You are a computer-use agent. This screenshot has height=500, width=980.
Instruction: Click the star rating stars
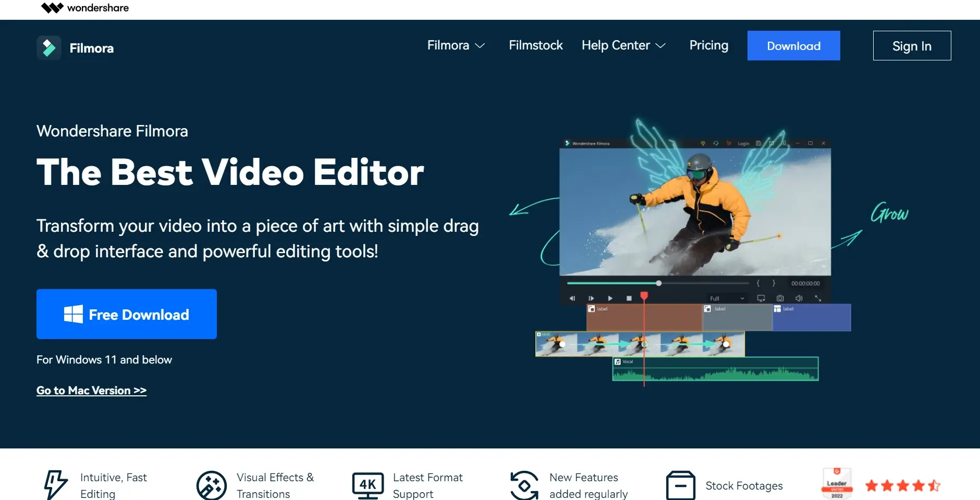[x=903, y=486]
